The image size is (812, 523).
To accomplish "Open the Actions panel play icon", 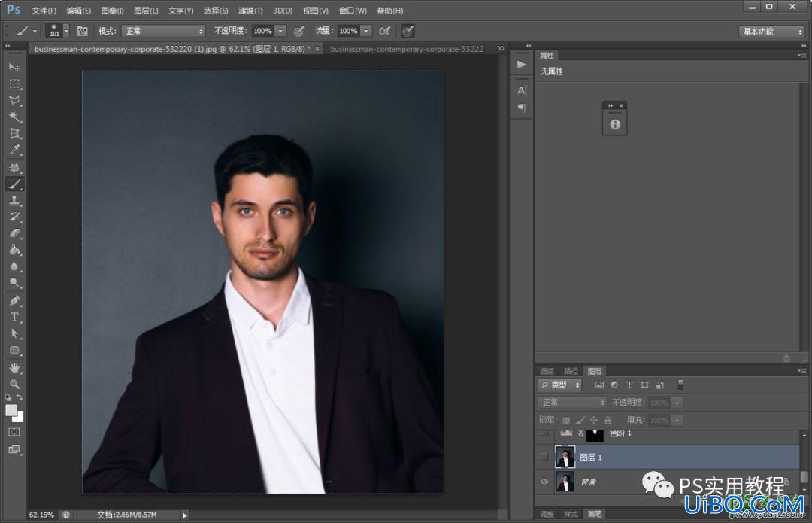I will pos(522,65).
